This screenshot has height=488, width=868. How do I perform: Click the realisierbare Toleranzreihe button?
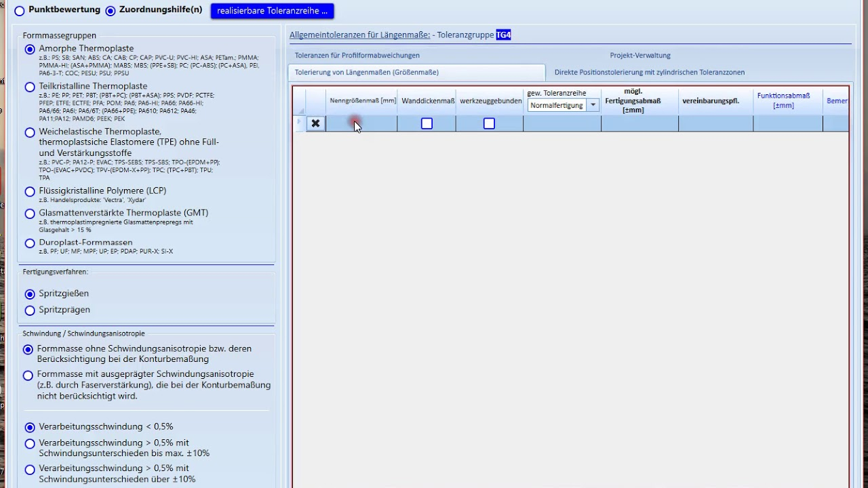click(272, 11)
